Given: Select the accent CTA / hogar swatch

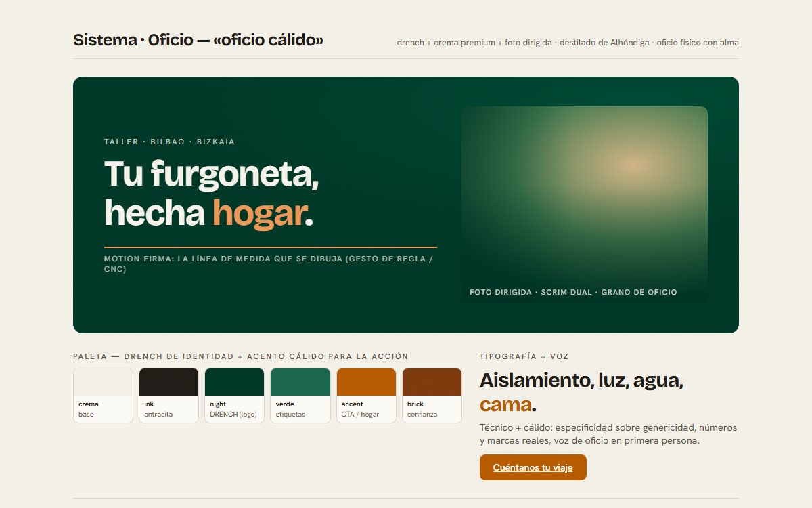Looking at the screenshot, I should [x=366, y=396].
